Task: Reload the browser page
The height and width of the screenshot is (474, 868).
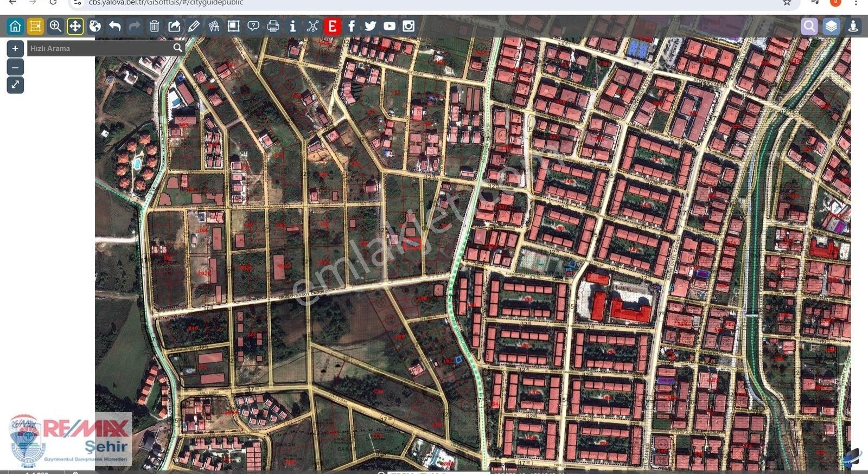Action: 53,3
